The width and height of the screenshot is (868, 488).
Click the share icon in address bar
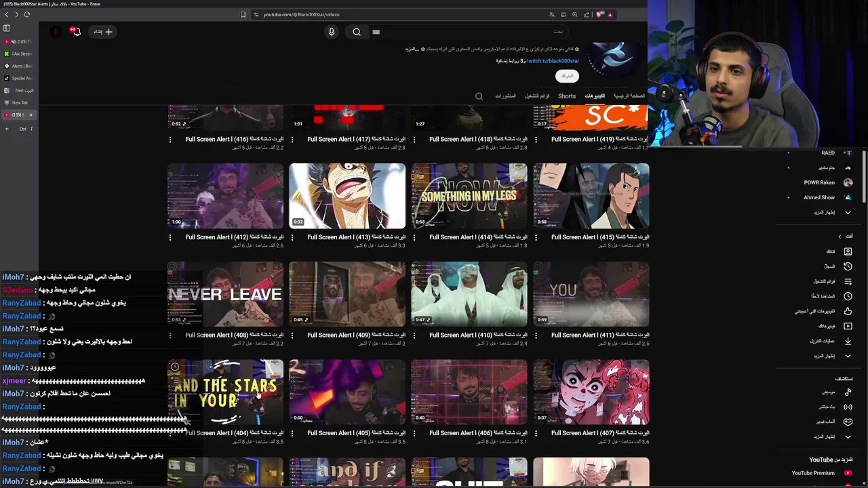(x=586, y=14)
